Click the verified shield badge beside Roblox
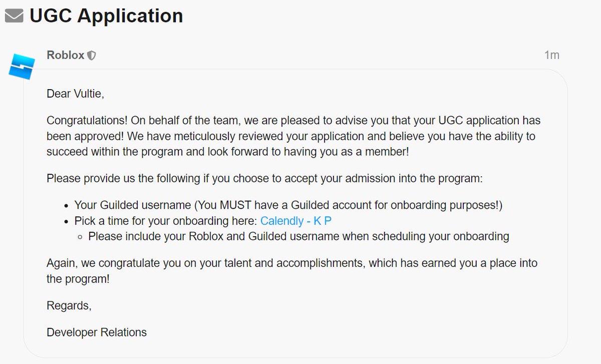 pyautogui.click(x=91, y=56)
